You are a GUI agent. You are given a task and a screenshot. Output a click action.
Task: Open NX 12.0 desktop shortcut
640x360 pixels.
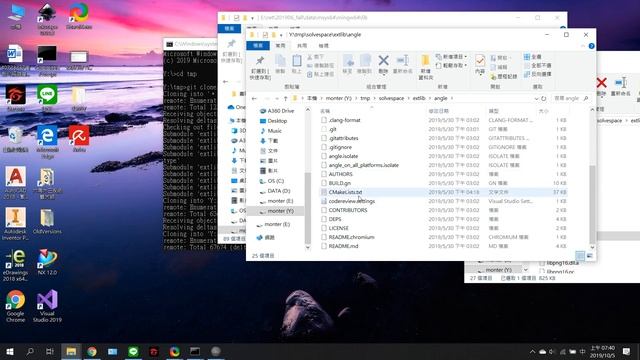(x=47, y=262)
